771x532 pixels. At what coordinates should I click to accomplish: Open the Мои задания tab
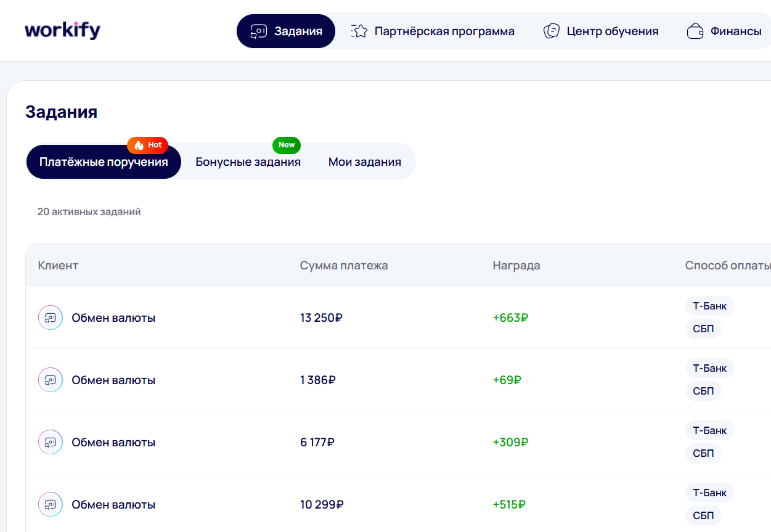364,162
